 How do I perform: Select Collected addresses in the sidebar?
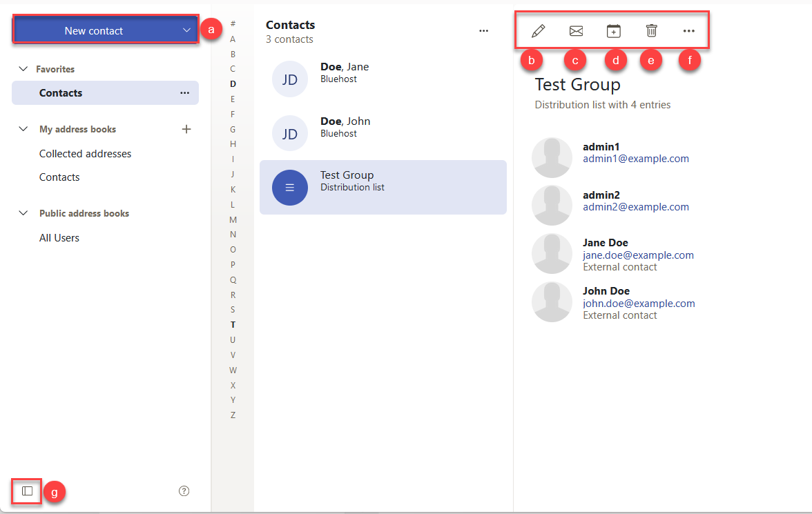point(85,153)
